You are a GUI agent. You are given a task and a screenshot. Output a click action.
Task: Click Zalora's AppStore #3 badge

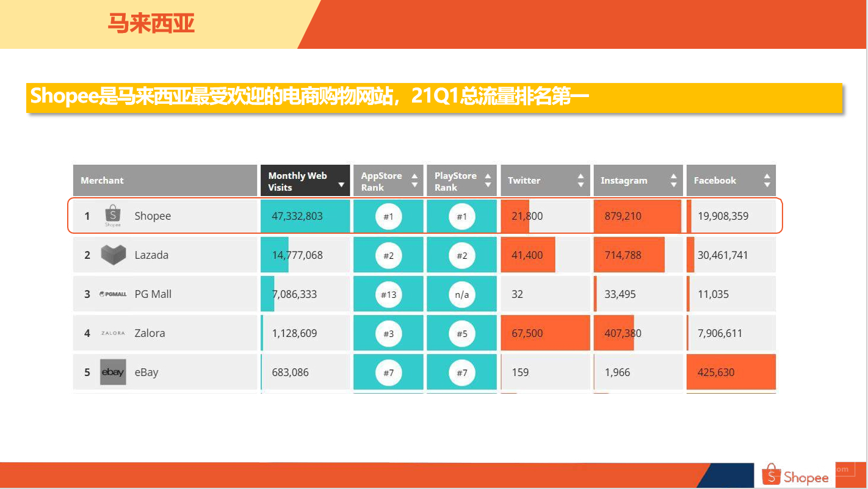389,333
